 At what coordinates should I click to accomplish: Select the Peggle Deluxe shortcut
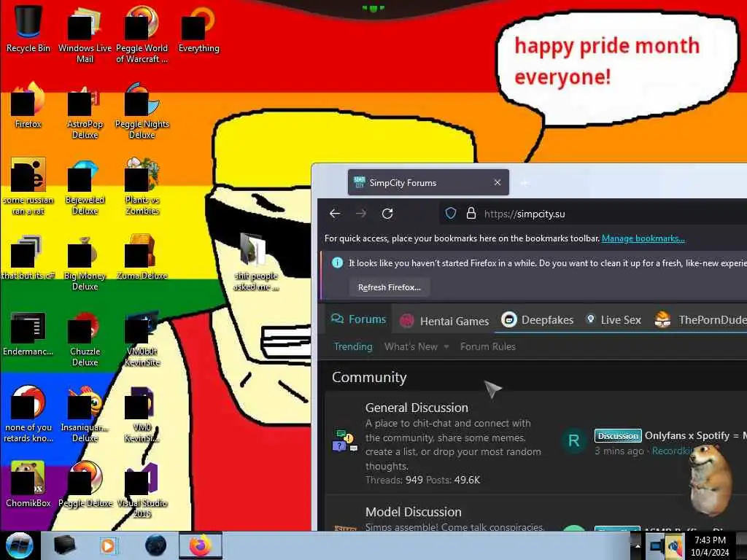click(x=85, y=485)
